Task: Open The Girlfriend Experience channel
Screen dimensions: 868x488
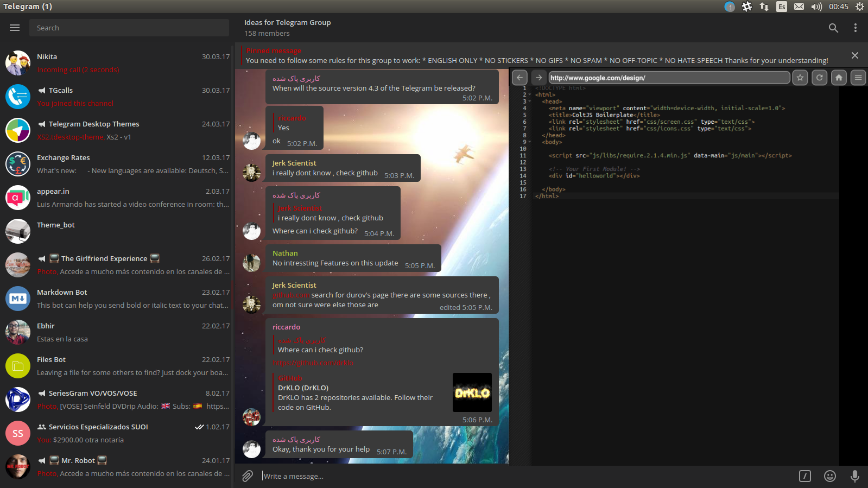Action: click(116, 265)
